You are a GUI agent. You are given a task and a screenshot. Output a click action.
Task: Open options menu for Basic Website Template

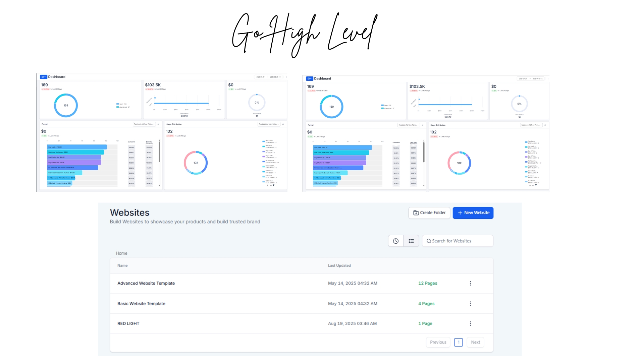pyautogui.click(x=470, y=304)
